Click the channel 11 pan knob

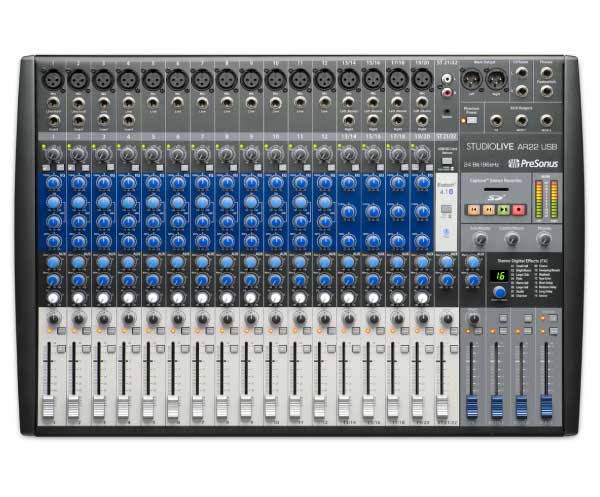(300, 318)
